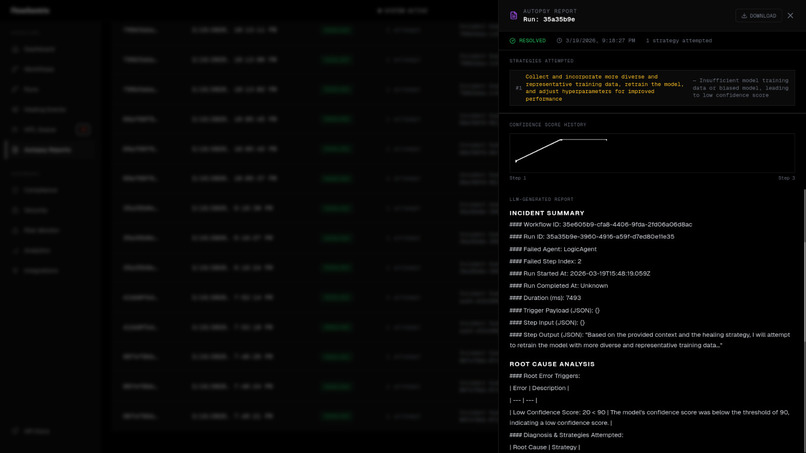Select the 'LLM-GENERATED REPORT' section label

[x=541, y=200]
